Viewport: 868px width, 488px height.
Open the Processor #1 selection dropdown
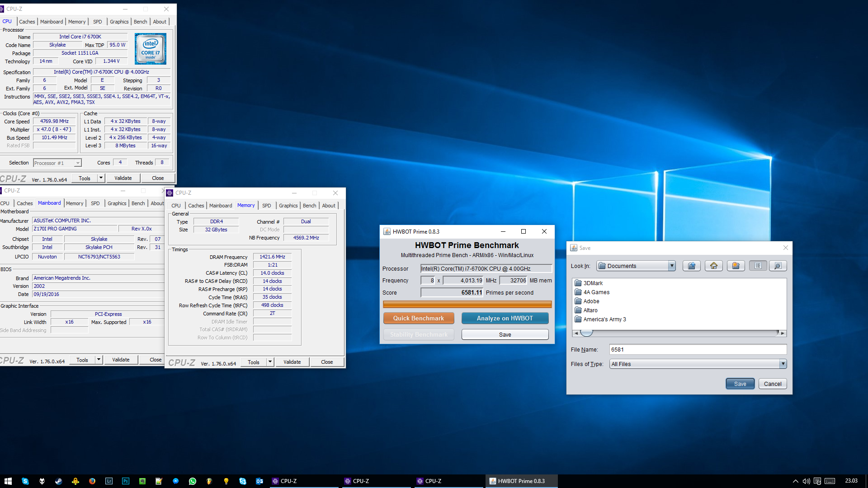click(x=57, y=163)
